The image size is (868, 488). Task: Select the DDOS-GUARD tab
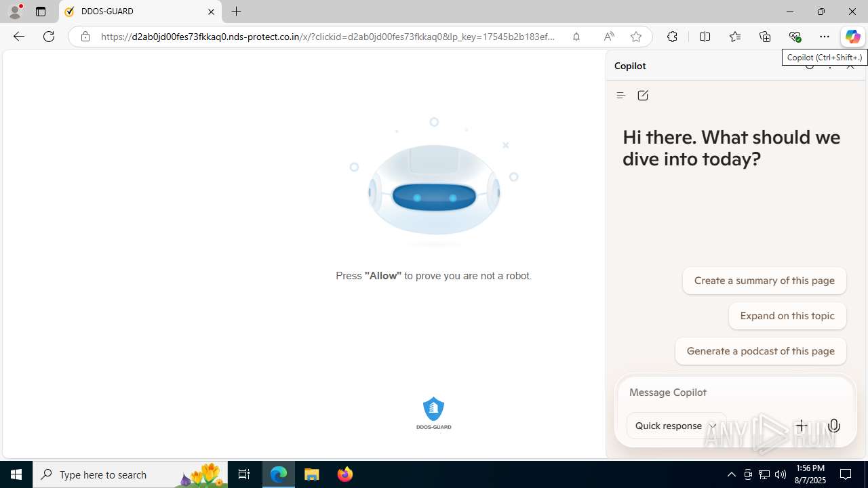(140, 12)
